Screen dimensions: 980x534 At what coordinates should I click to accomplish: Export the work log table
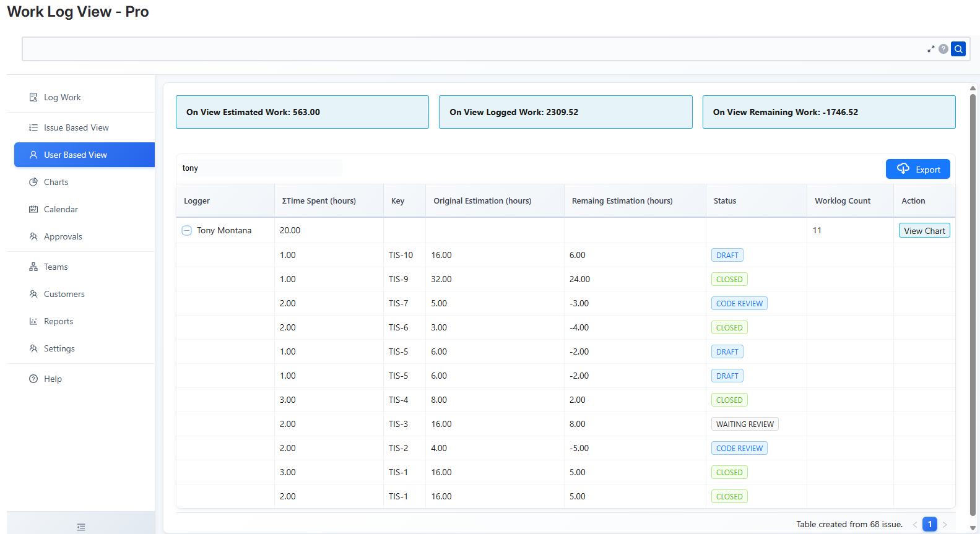917,169
